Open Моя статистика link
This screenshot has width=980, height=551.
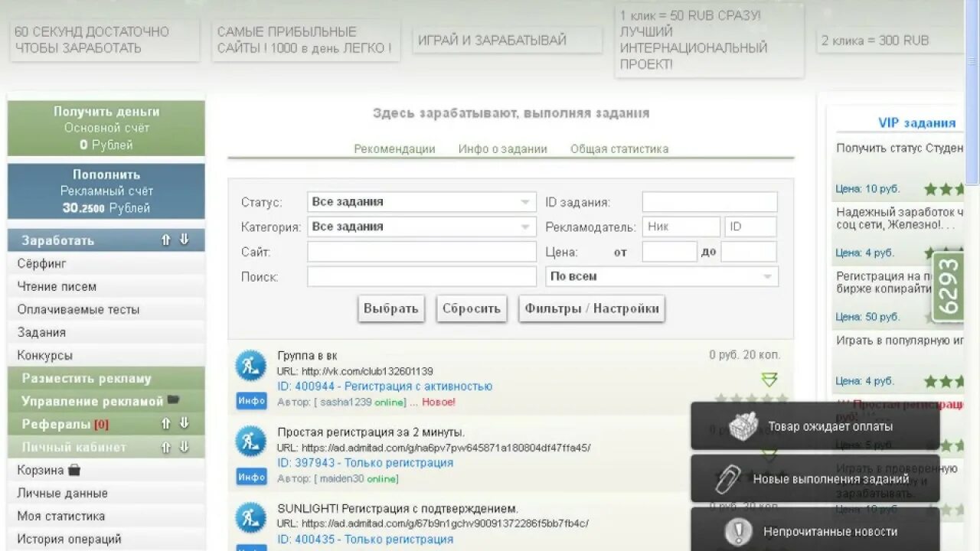[61, 516]
